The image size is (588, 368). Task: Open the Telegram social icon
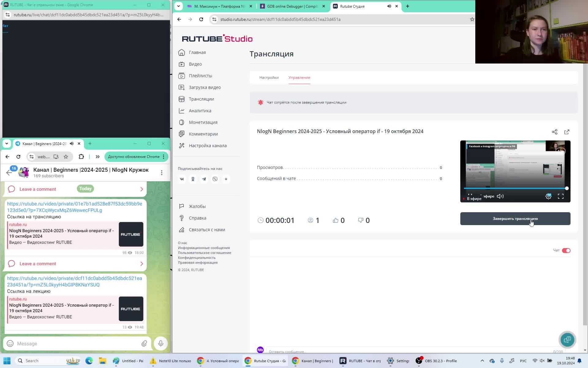tap(204, 179)
